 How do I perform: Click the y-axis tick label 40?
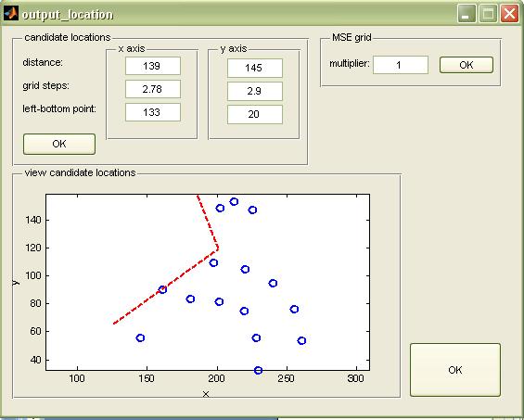tap(36, 360)
